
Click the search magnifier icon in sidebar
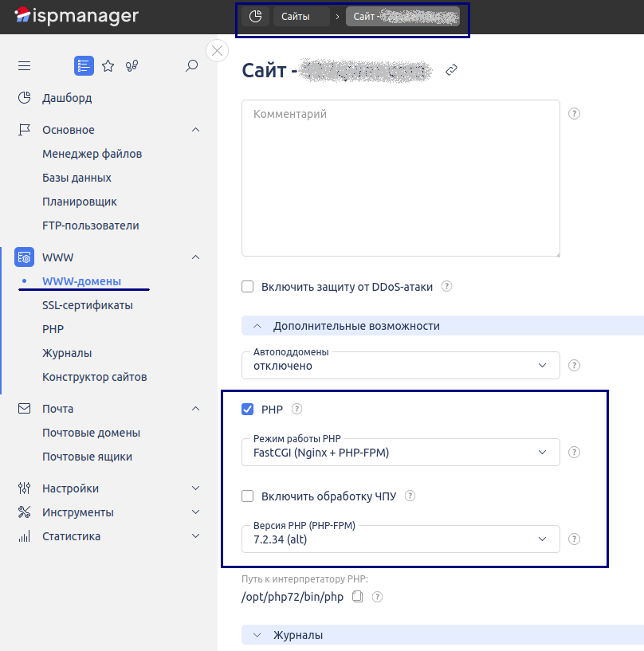coord(191,66)
